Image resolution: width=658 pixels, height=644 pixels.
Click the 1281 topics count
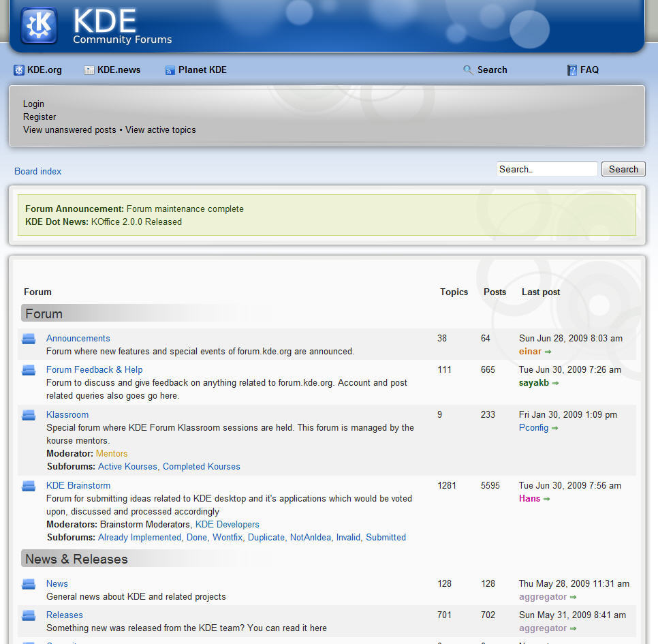coord(447,486)
